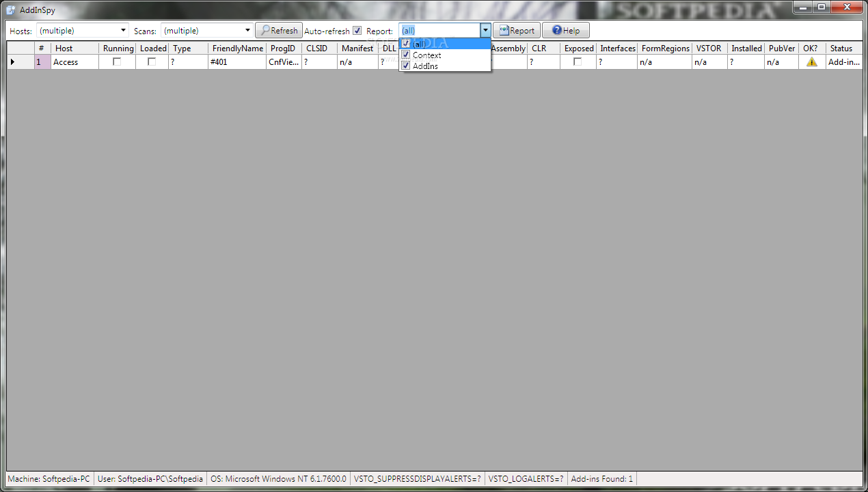Image resolution: width=868 pixels, height=492 pixels.
Task: Click the OK? column header
Action: (812, 49)
